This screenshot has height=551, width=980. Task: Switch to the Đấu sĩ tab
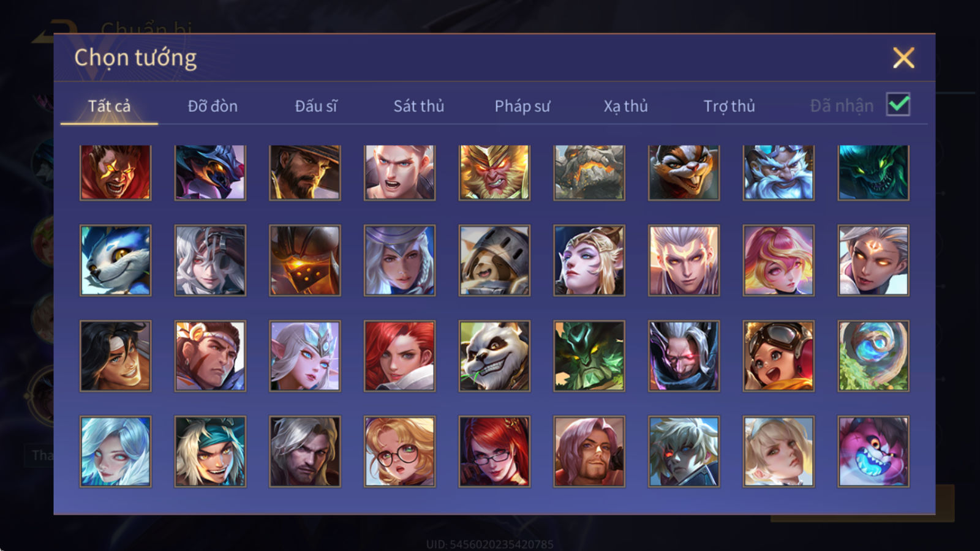pyautogui.click(x=316, y=106)
